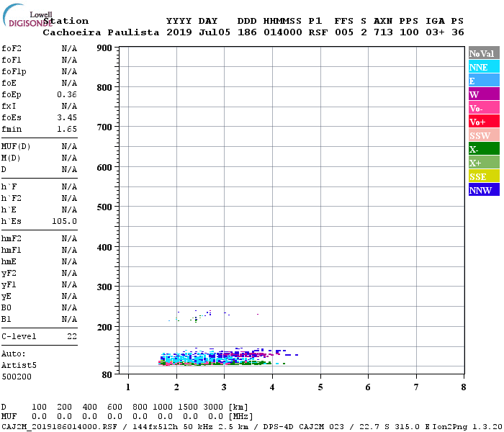Click the 500 km height axis label
This screenshot has width=504, height=432.
[104, 207]
